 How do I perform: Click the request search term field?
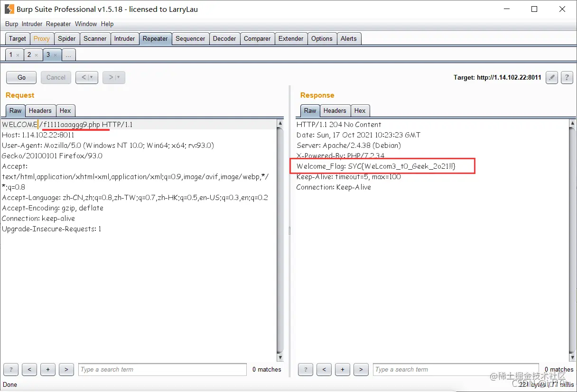162,370
